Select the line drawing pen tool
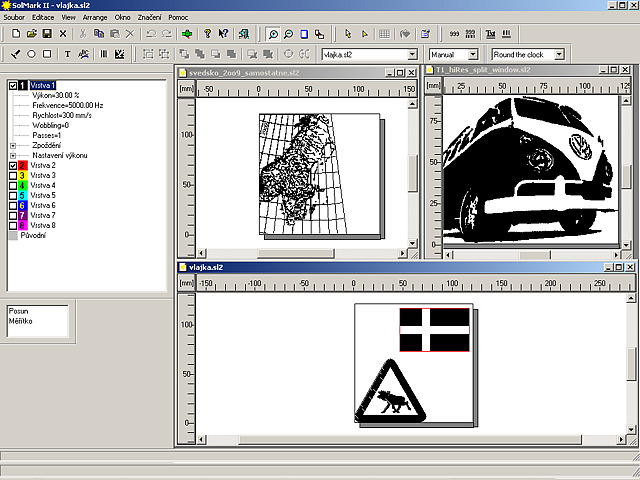This screenshot has width=640, height=480. click(16, 54)
